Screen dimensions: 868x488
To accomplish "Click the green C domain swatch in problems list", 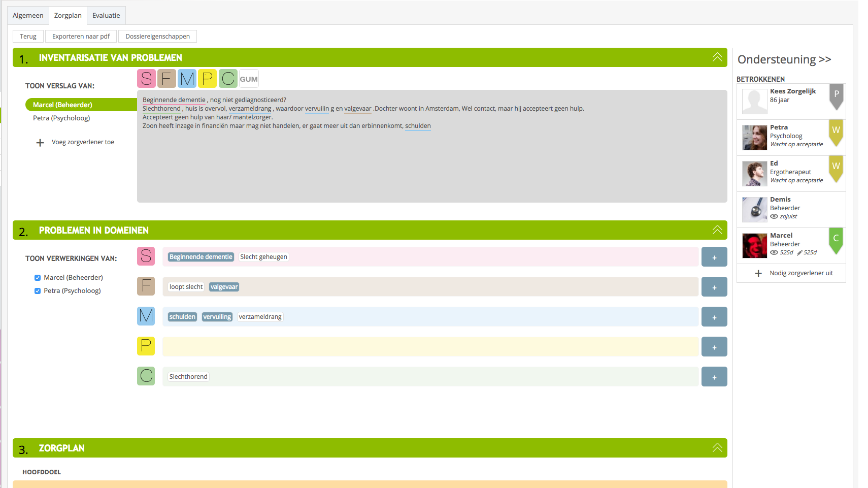I will click(x=146, y=376).
